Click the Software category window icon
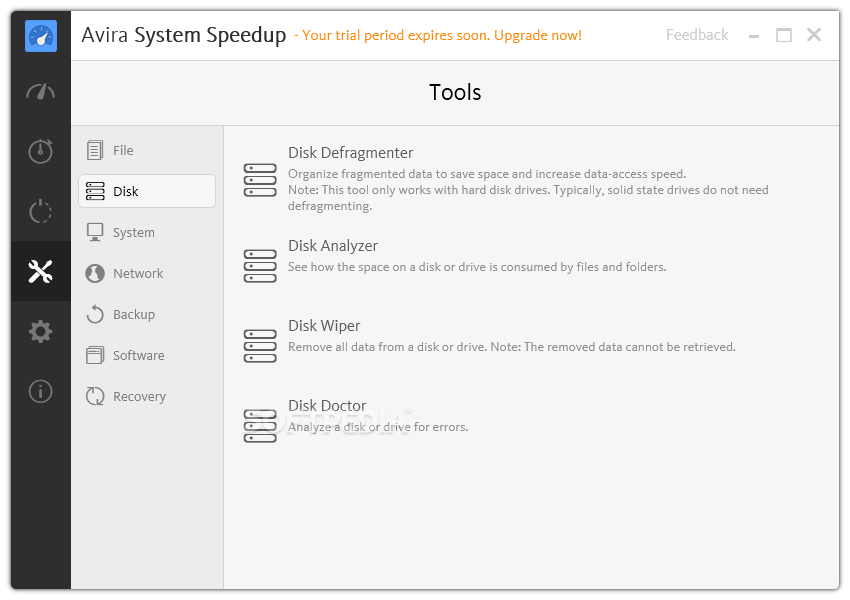This screenshot has height=600, width=850. pos(95,355)
